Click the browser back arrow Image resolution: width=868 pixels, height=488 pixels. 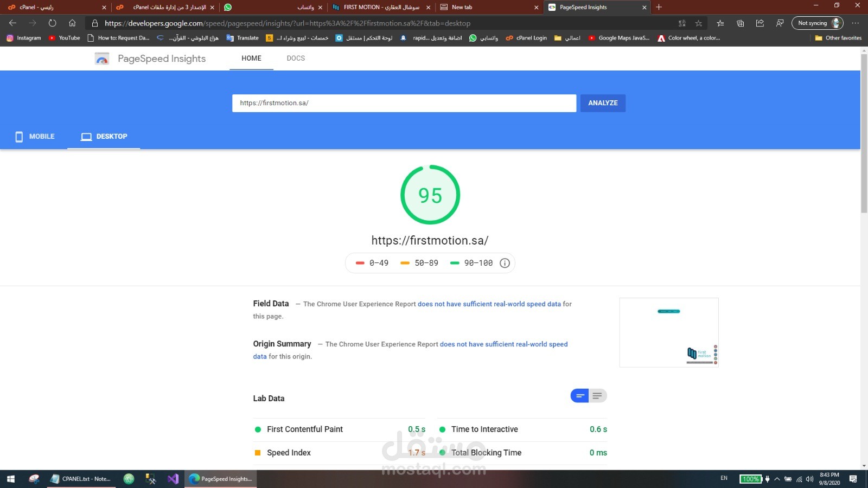(x=12, y=23)
